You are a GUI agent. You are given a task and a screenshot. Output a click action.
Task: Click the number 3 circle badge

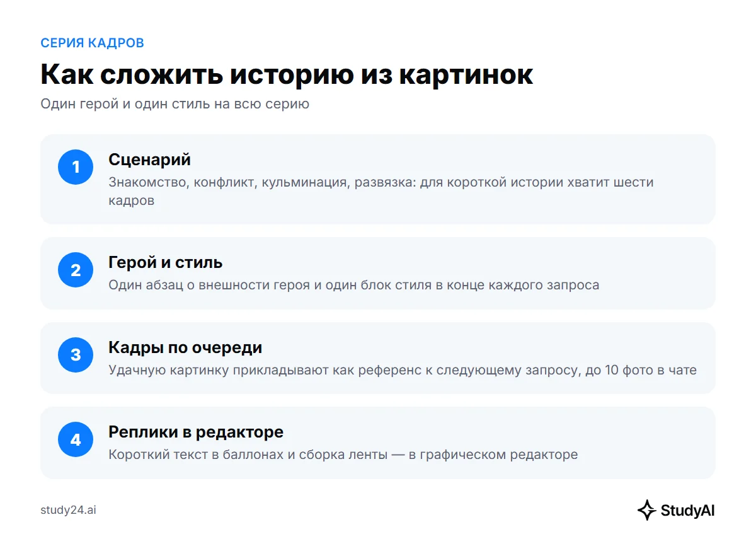[76, 355]
